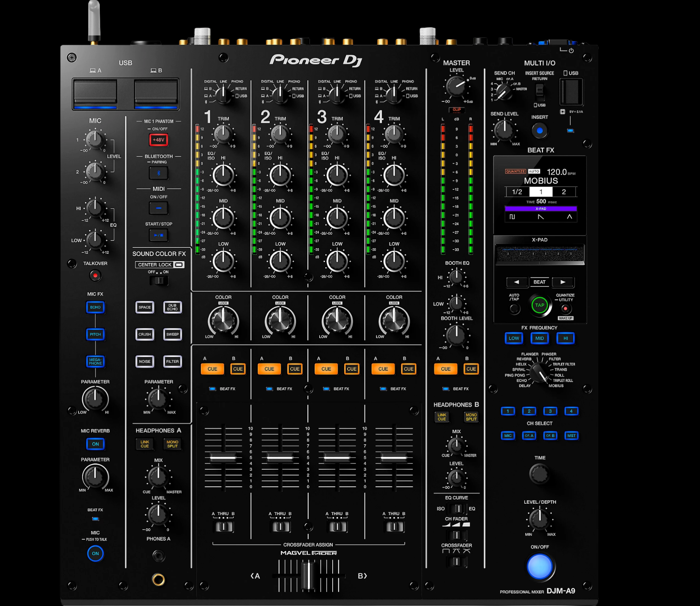Activate the DUB ECHO effect button
700x606 pixels.
pos(172,307)
